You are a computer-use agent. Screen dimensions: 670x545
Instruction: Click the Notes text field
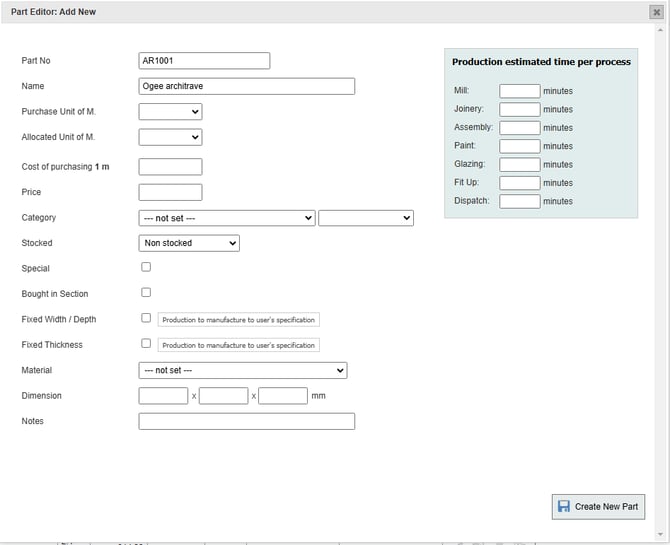[246, 421]
